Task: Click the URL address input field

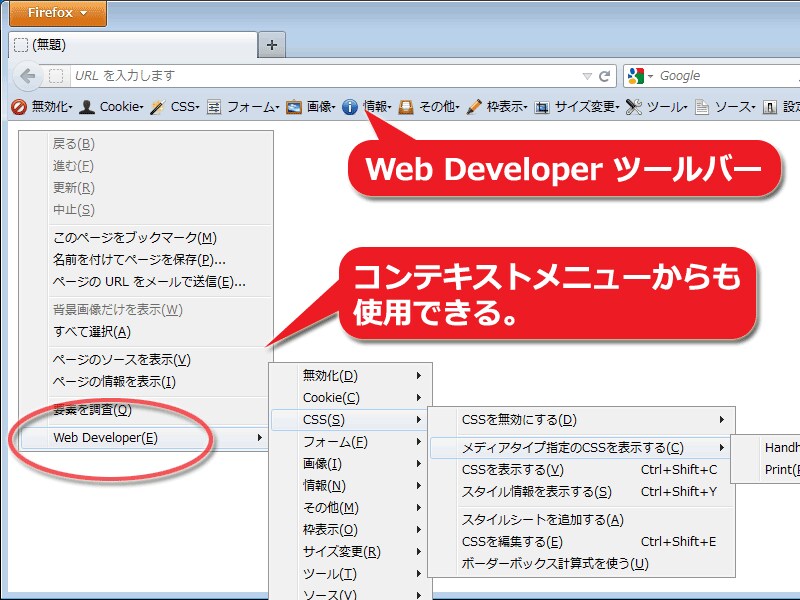Action: (320, 76)
